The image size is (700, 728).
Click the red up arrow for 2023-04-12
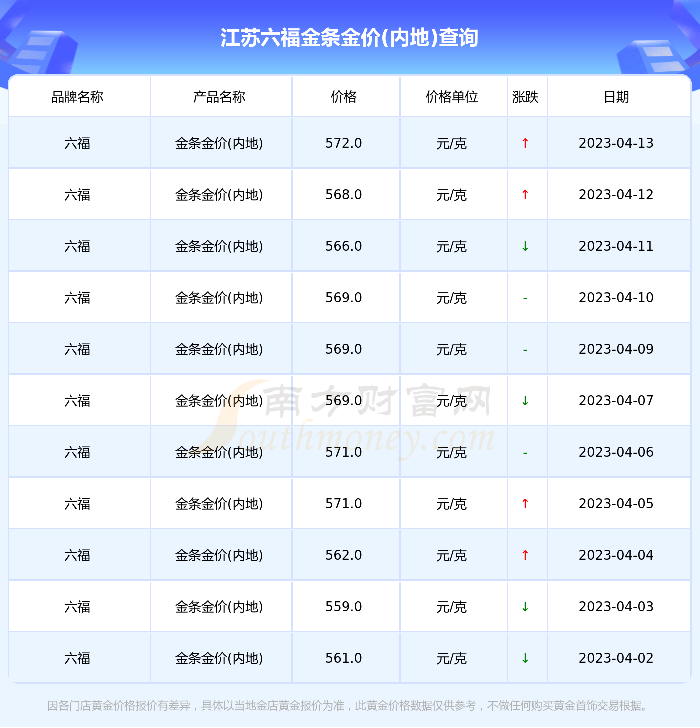[525, 195]
